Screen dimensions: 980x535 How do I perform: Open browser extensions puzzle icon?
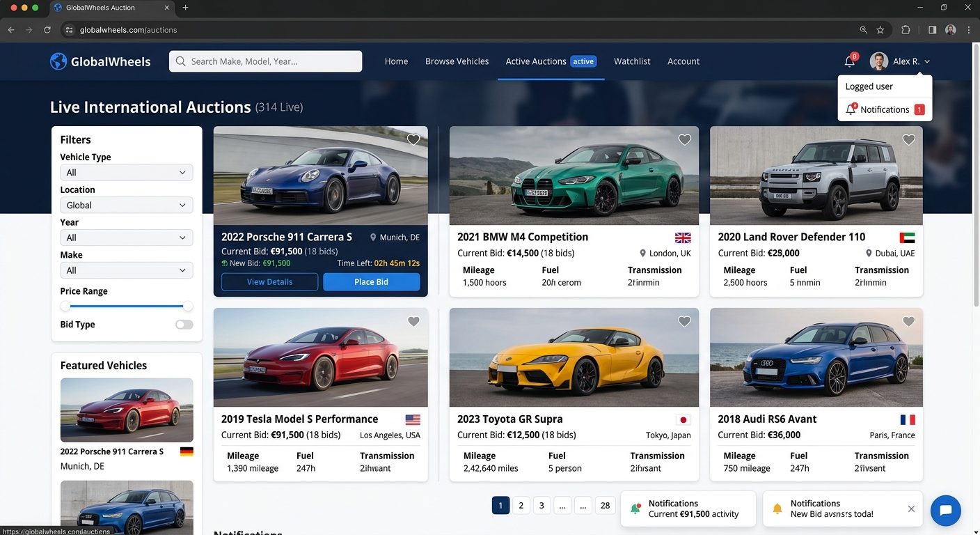(906, 30)
